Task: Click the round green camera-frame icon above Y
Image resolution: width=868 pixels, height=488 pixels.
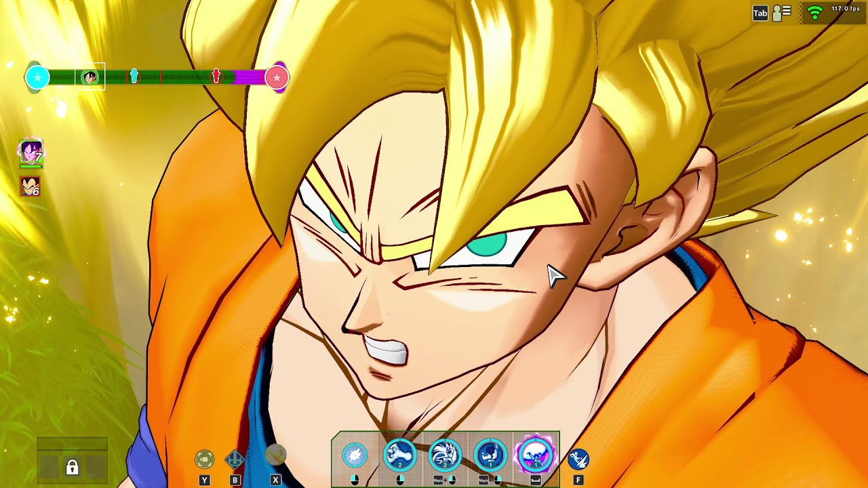Action: [x=205, y=460]
